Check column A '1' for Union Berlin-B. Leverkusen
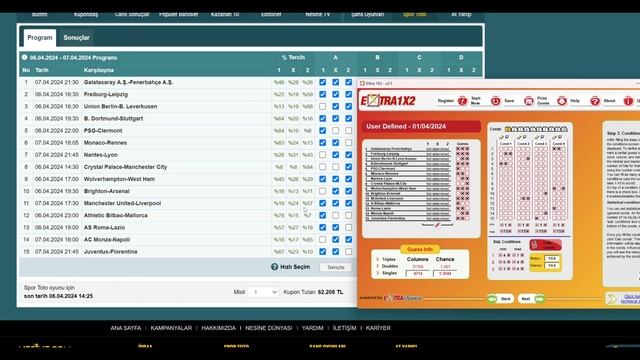Image resolution: width=640 pixels, height=360 pixels. click(322, 107)
